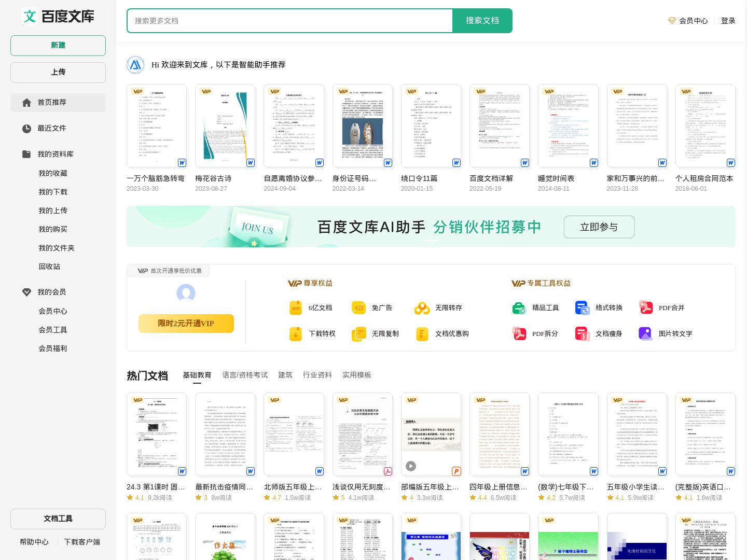Click the 无限复制 copy icon
Image resolution: width=747 pixels, height=560 pixels.
[x=358, y=334]
